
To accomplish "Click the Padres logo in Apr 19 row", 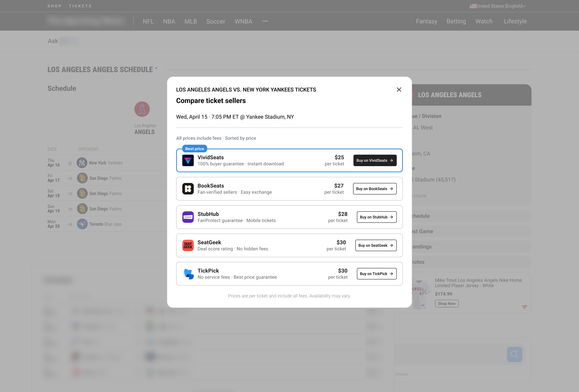I will (82, 209).
